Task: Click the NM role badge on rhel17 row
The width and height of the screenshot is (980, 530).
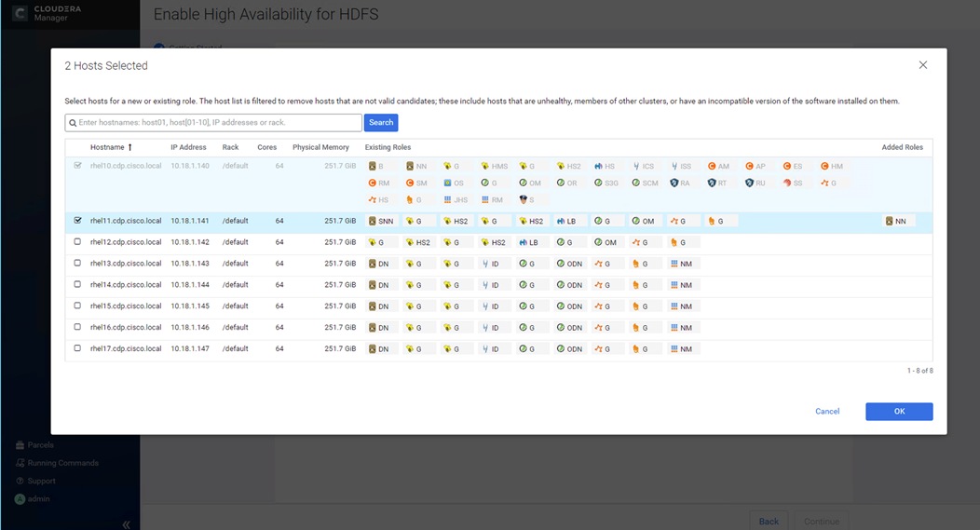Action: pyautogui.click(x=681, y=348)
